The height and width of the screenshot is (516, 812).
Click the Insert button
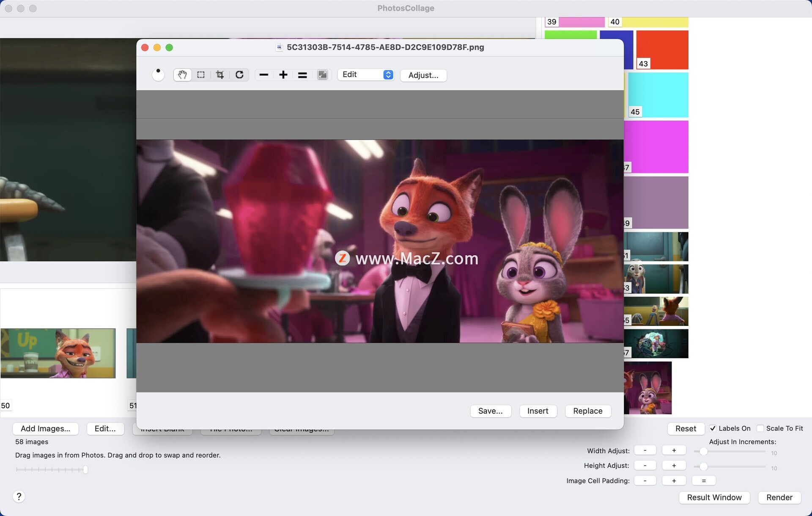[x=538, y=411]
